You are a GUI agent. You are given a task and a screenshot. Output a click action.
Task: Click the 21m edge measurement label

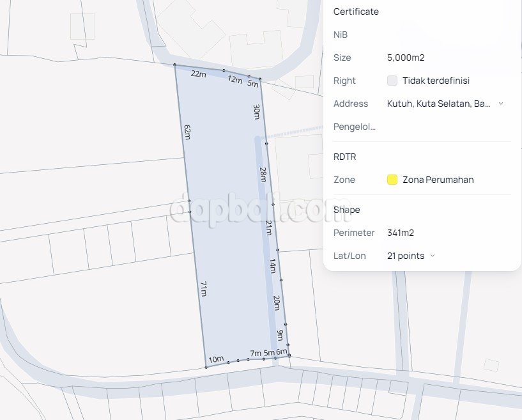pyautogui.click(x=268, y=227)
